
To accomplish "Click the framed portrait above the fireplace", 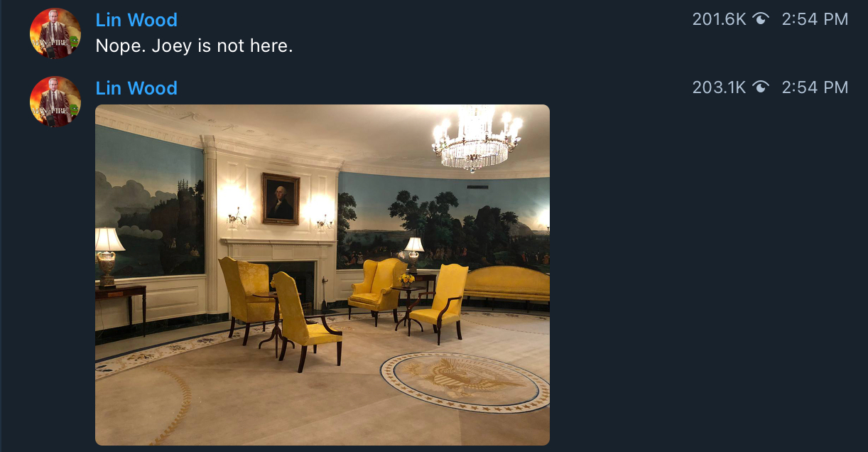I will click(281, 199).
